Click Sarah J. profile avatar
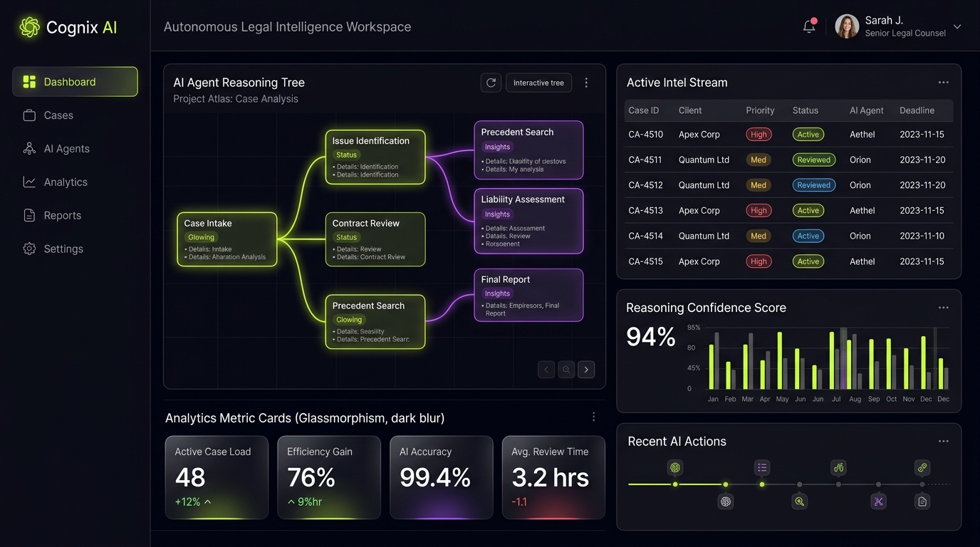The image size is (980, 547). pos(847,26)
